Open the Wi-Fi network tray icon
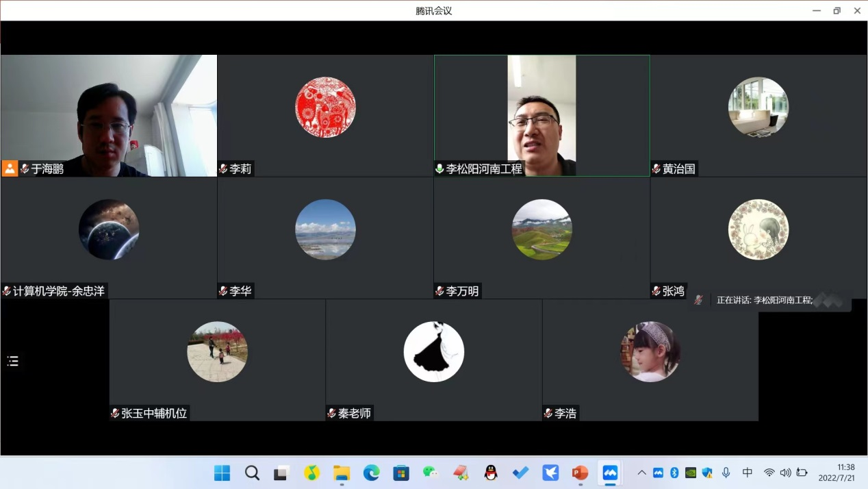 (x=769, y=473)
